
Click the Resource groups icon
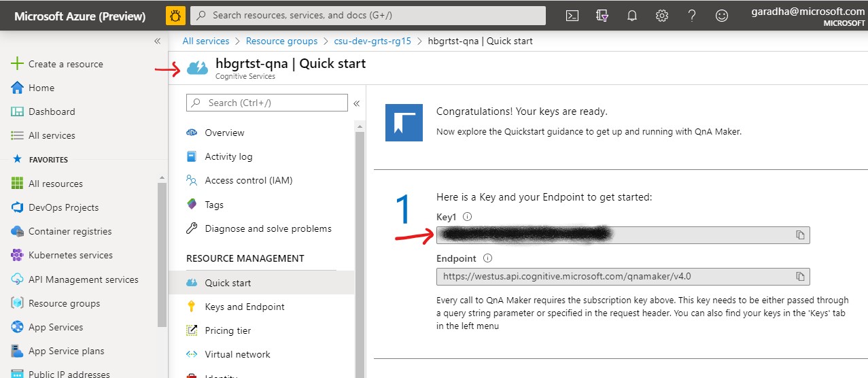point(18,303)
